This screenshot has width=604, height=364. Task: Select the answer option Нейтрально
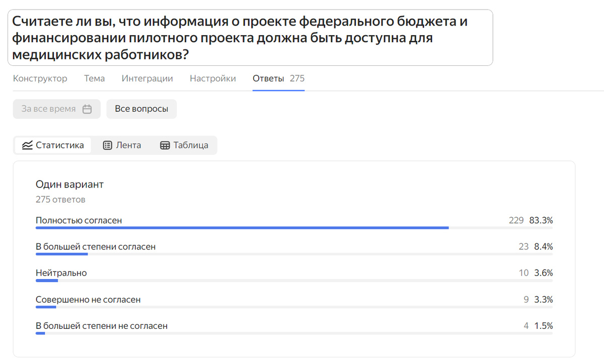click(60, 272)
